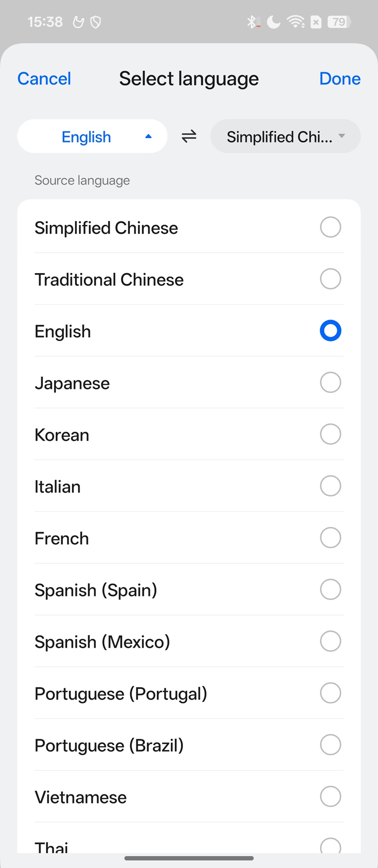Select the French radio button
Viewport: 378px width, 868px height.
pyautogui.click(x=330, y=538)
